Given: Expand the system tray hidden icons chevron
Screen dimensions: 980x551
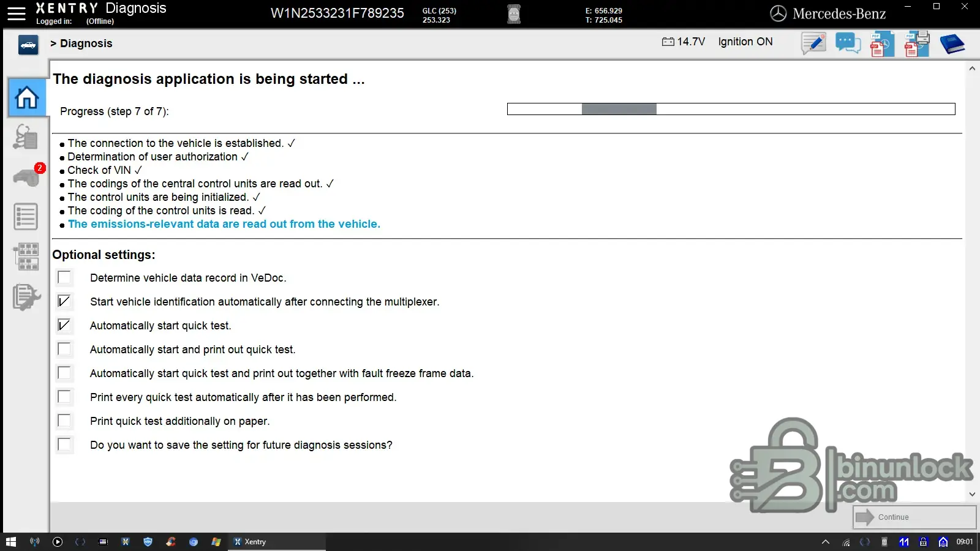Looking at the screenshot, I should 826,542.
